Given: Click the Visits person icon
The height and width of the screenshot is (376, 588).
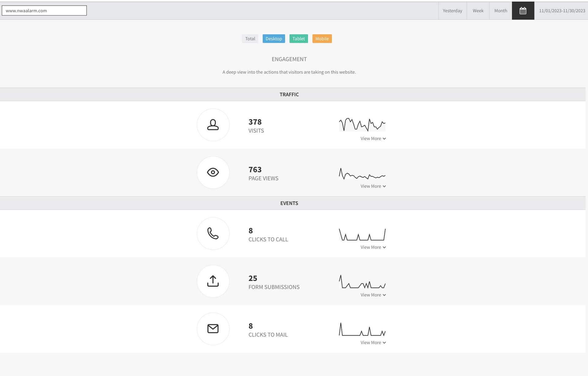Looking at the screenshot, I should click(x=213, y=125).
